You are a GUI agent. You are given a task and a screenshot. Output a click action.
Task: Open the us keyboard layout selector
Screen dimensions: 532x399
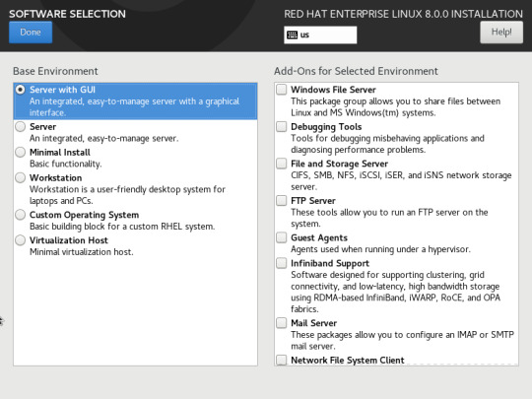pos(320,34)
